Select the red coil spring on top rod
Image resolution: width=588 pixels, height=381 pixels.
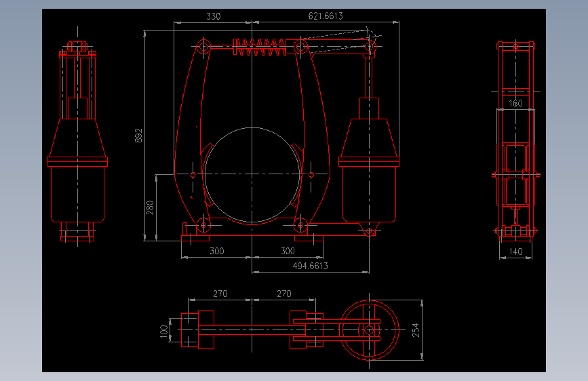(x=261, y=47)
